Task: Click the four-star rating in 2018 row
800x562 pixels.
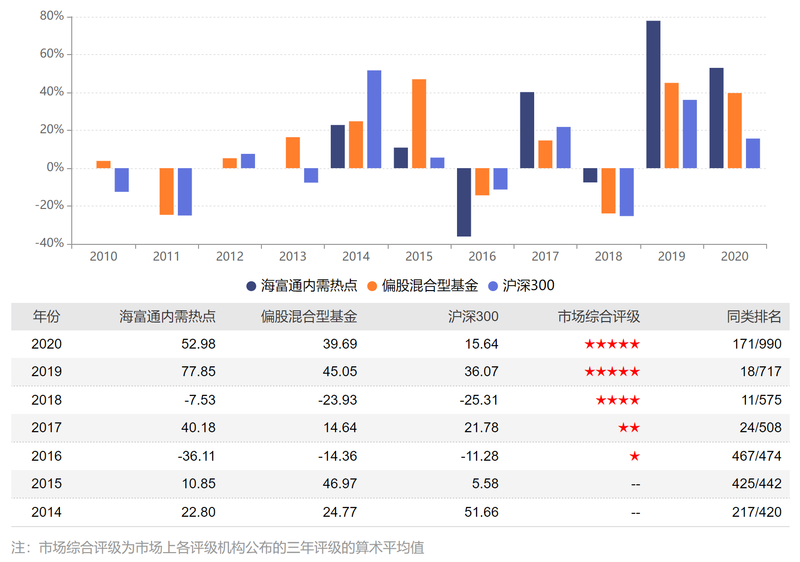Action: tap(618, 400)
